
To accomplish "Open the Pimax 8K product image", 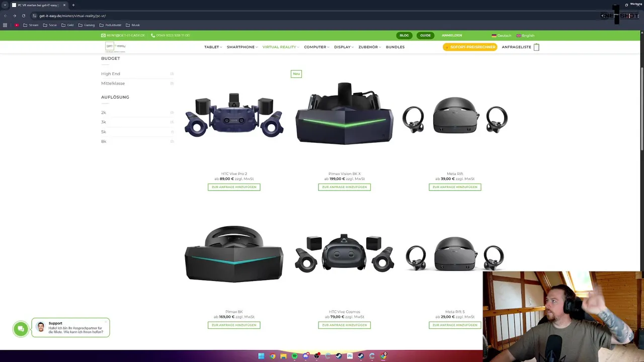I will coord(234,253).
